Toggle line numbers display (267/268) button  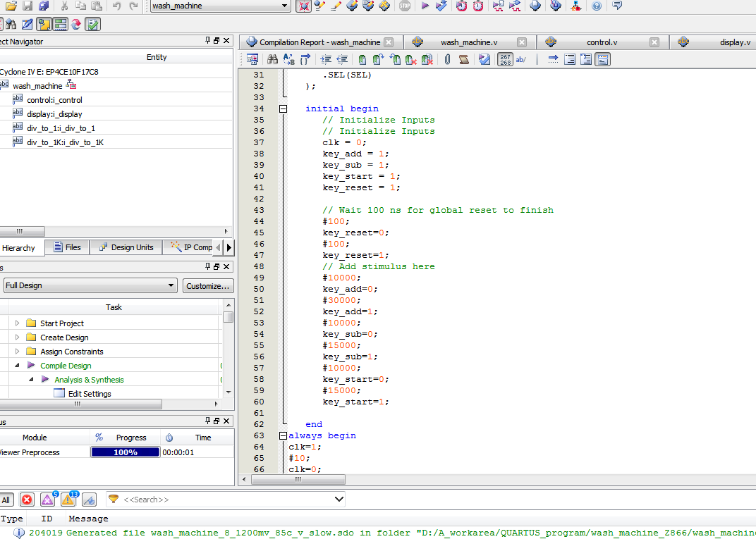[505, 60]
